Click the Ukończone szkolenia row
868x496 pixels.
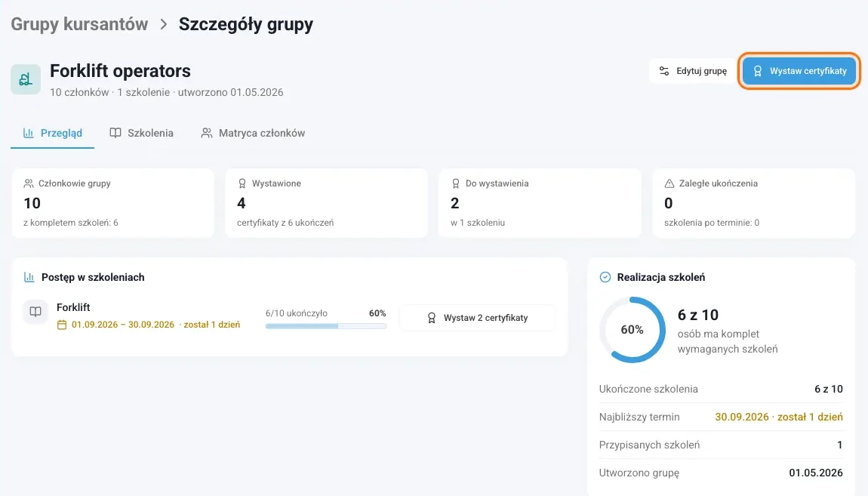tap(721, 389)
